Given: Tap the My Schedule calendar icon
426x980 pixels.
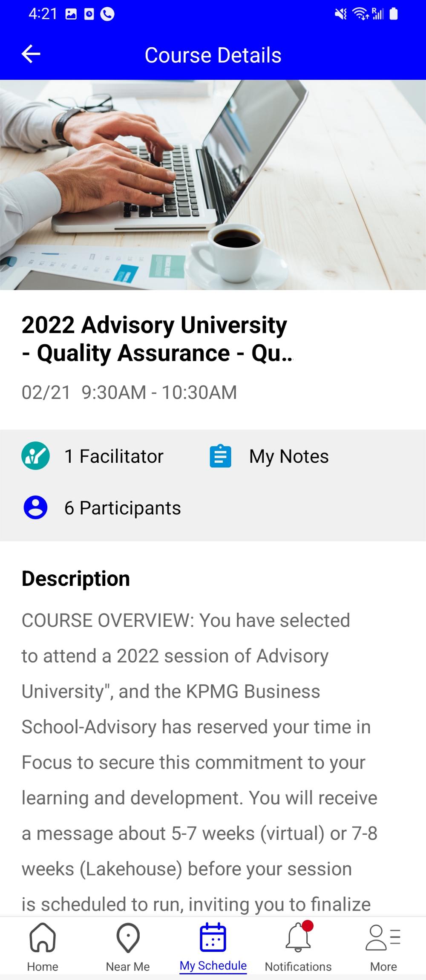Looking at the screenshot, I should tap(213, 937).
